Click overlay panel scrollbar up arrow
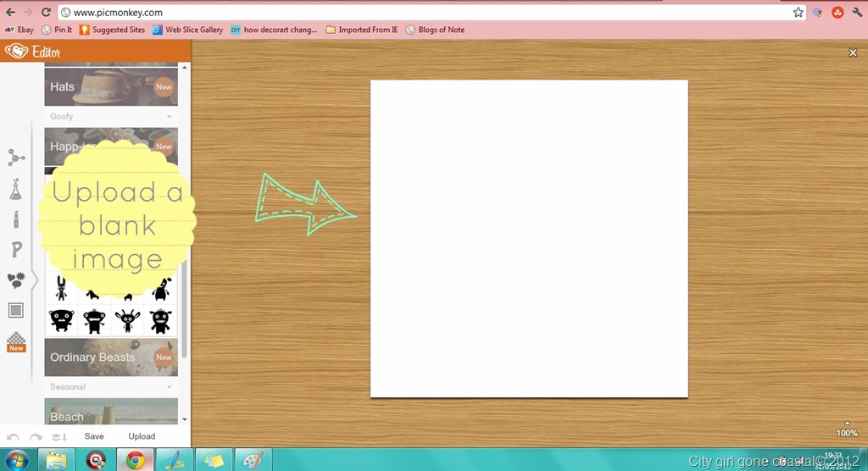The width and height of the screenshot is (868, 471). [x=184, y=67]
